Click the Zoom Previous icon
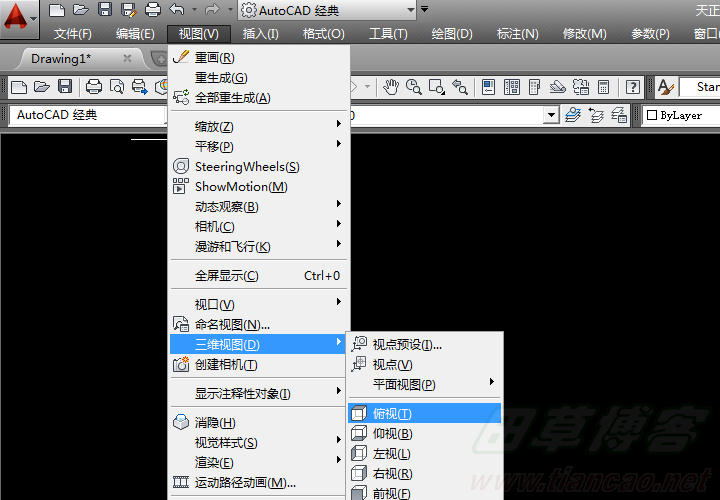The width and height of the screenshot is (720, 500). [460, 87]
